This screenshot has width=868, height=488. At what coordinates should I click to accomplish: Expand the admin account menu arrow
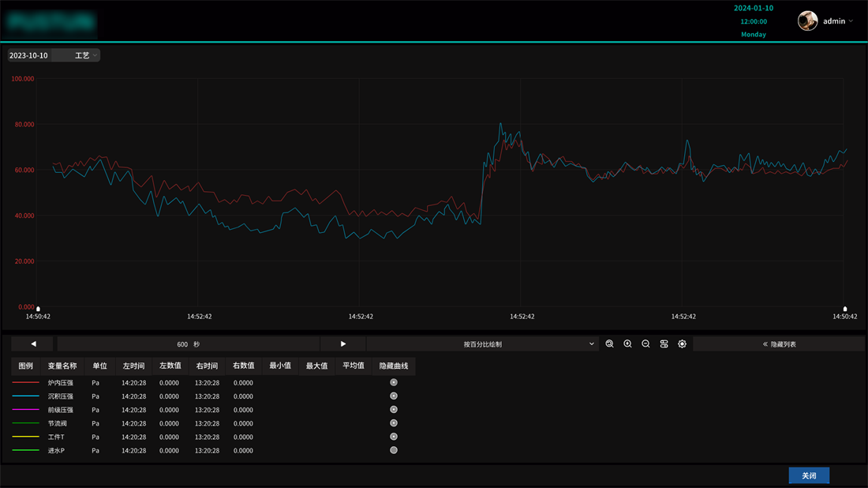[x=851, y=21]
